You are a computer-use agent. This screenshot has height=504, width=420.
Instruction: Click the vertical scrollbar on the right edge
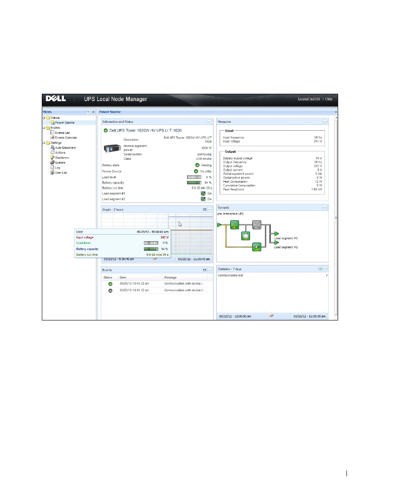pos(336,218)
